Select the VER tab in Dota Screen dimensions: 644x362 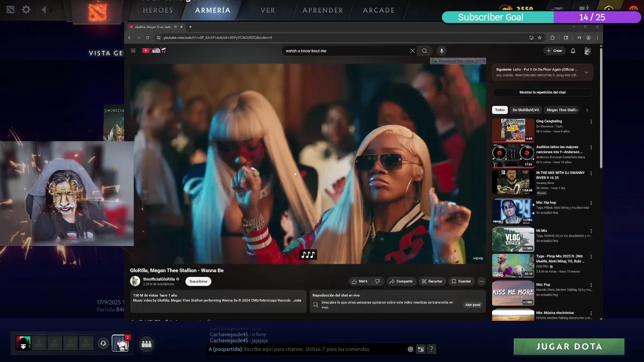click(268, 10)
